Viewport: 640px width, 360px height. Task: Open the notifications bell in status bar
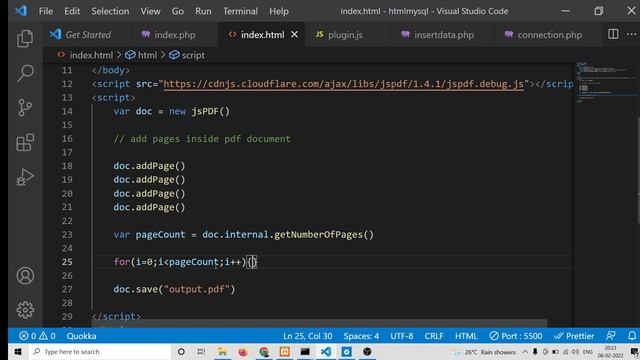point(631,336)
